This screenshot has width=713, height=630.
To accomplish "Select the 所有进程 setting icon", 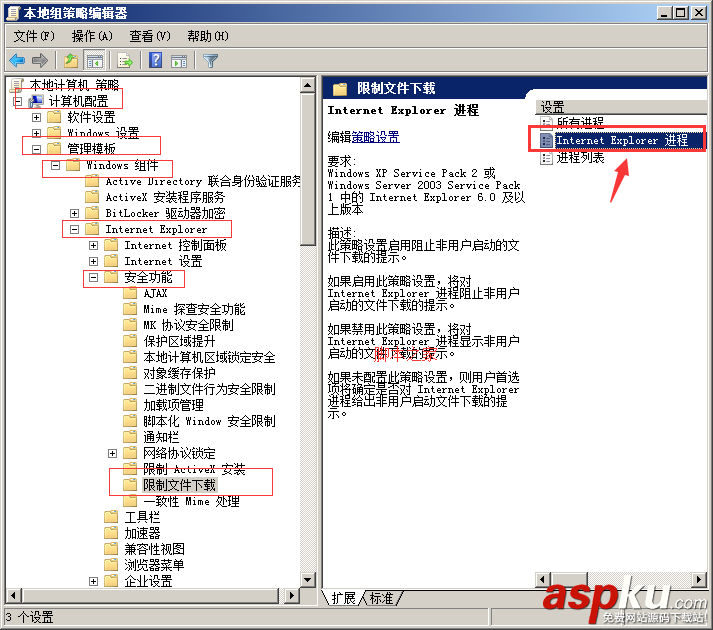I will [546, 122].
